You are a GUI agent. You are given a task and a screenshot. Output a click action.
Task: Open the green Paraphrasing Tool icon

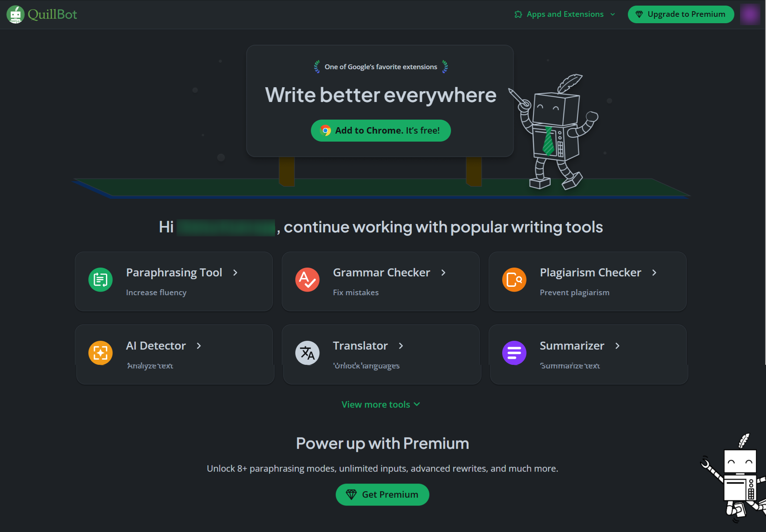pyautogui.click(x=100, y=280)
